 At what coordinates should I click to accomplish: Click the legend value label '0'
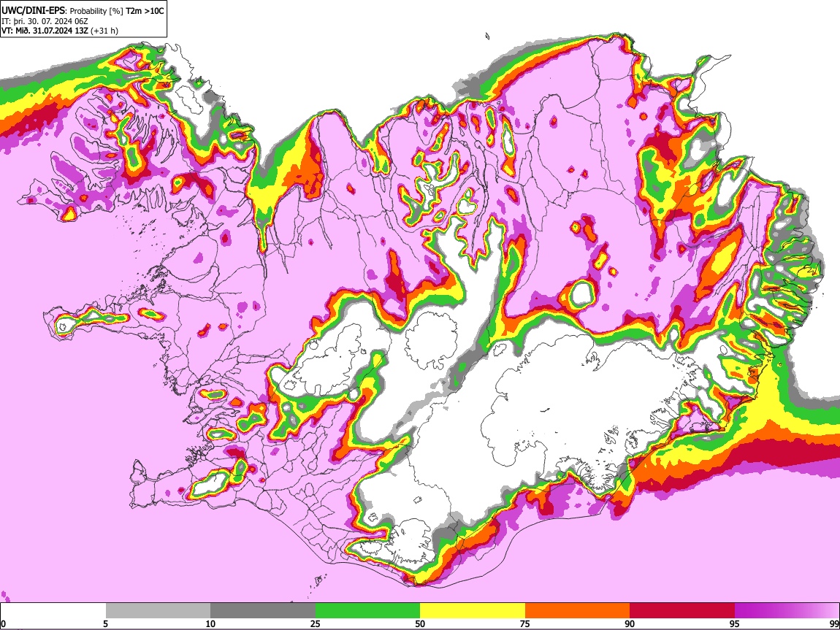3,624
